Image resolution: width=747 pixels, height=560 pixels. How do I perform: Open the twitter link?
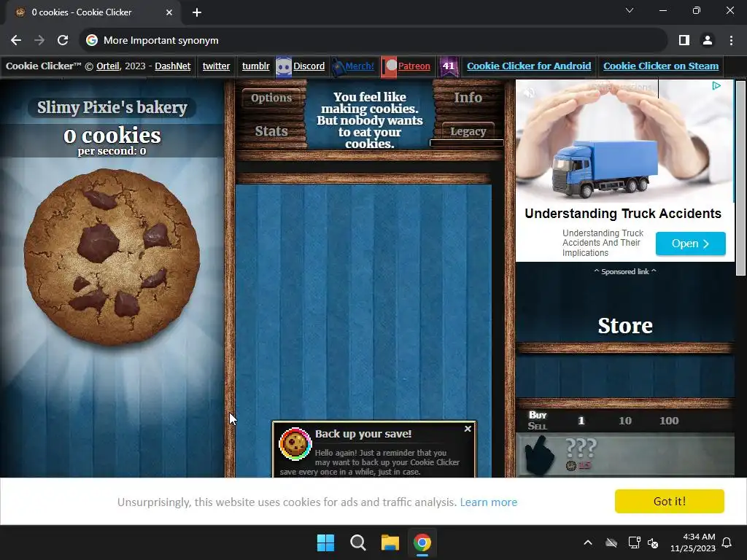point(216,66)
